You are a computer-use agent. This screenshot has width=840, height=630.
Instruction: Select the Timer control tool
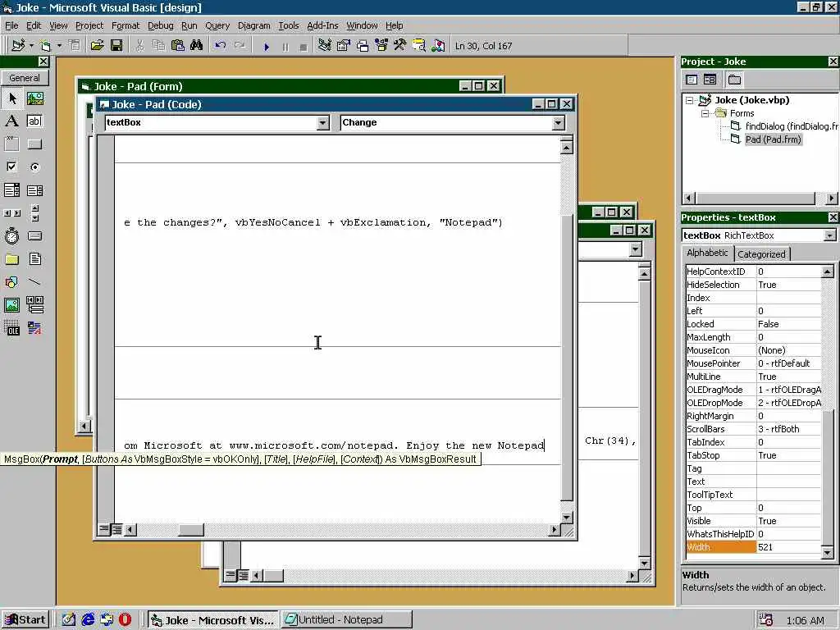pos(11,236)
